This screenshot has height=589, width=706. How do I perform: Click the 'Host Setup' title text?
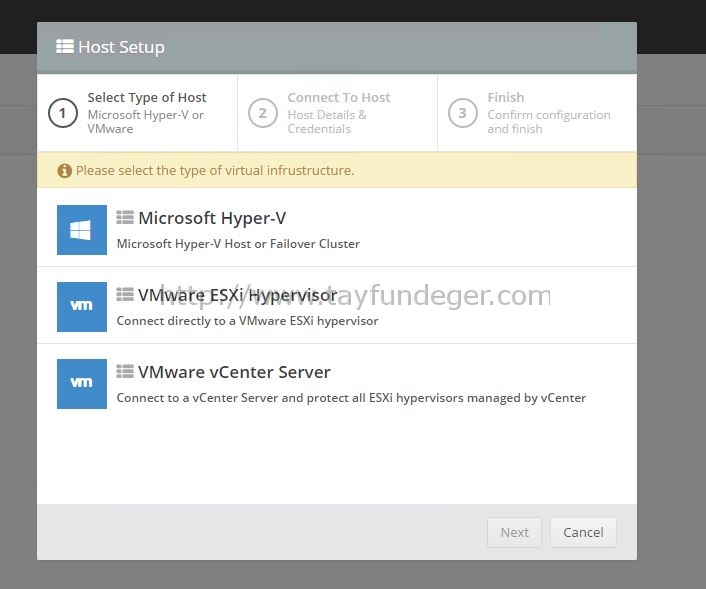point(121,47)
